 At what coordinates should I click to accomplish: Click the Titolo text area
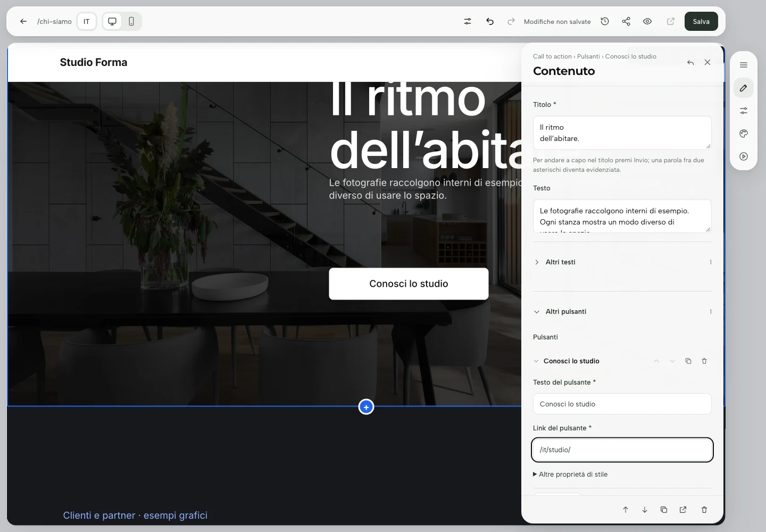(622, 132)
